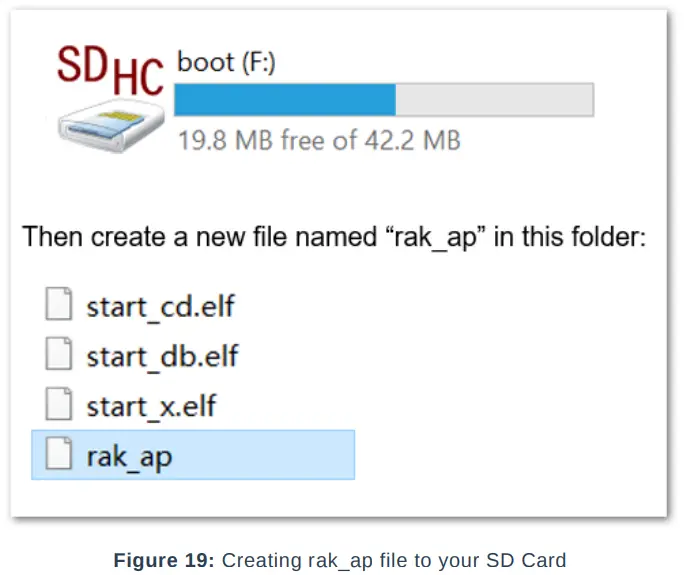Click the start_cd.elf file icon
Screen dimensions: 684x575
(x=61, y=305)
